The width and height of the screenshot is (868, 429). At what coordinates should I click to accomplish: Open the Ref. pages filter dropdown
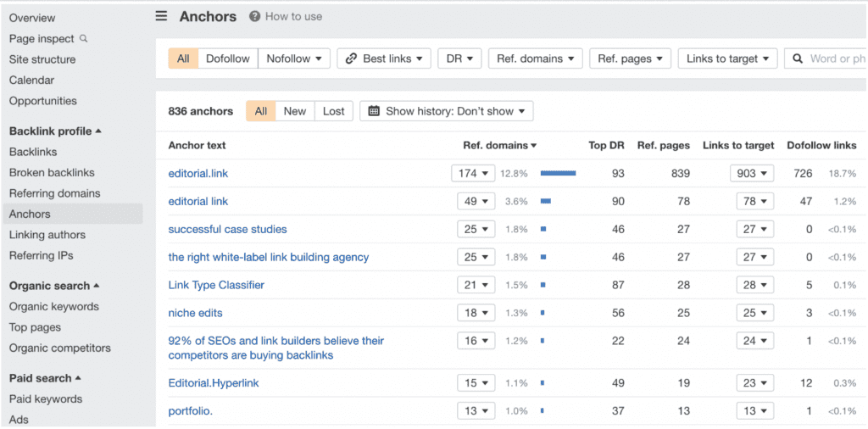630,58
